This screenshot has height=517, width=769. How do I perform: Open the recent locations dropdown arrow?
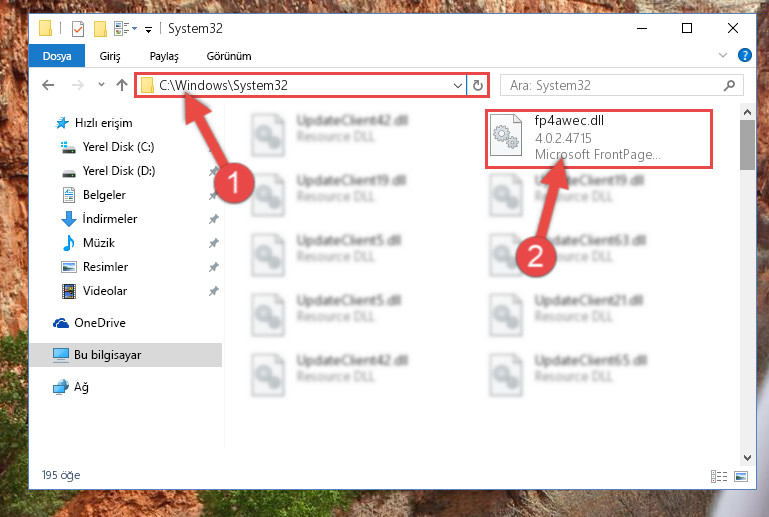101,85
